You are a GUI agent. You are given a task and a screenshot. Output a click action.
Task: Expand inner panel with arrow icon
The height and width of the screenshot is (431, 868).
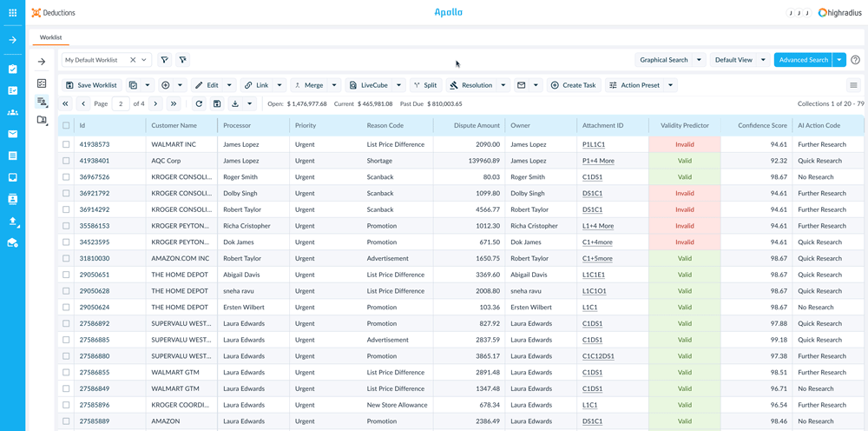pos(42,62)
